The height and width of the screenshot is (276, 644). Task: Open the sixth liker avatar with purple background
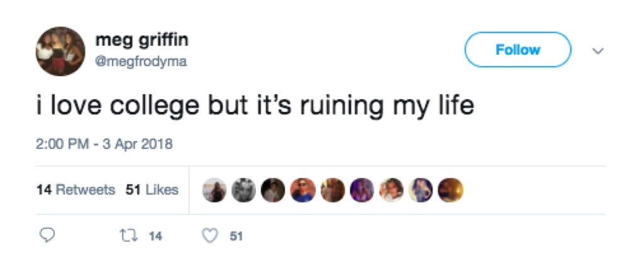click(x=362, y=190)
